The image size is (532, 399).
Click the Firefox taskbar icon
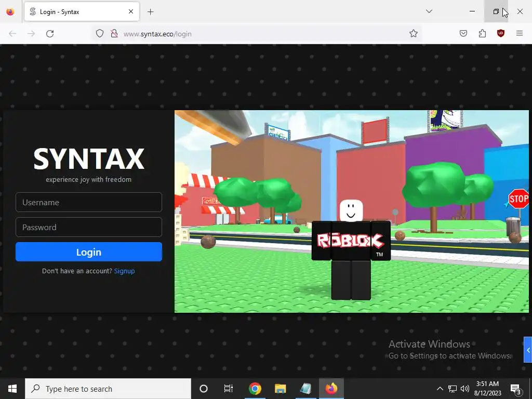331,389
